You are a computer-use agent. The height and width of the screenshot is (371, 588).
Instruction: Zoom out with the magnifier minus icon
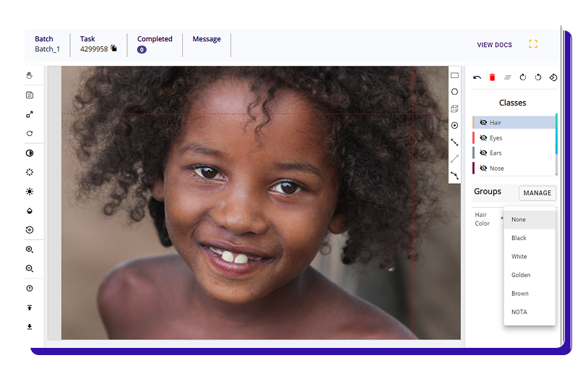[x=30, y=268]
